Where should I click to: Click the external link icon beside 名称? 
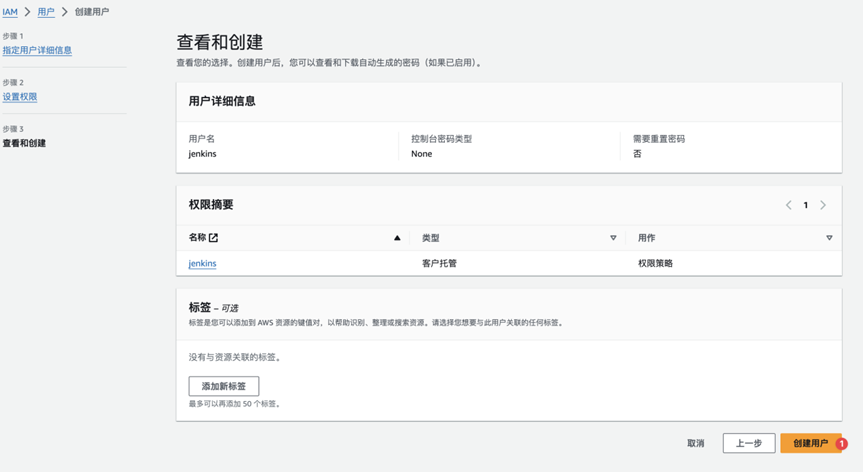[214, 238]
